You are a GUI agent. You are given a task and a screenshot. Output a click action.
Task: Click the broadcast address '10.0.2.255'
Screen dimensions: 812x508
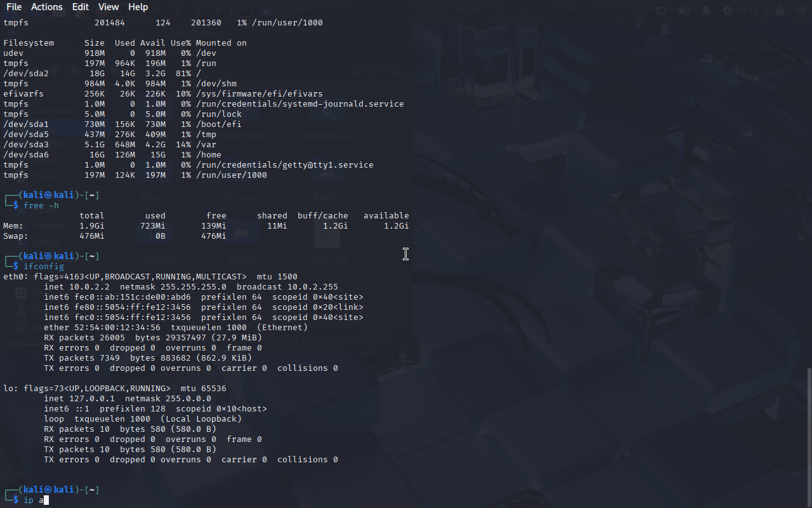313,287
